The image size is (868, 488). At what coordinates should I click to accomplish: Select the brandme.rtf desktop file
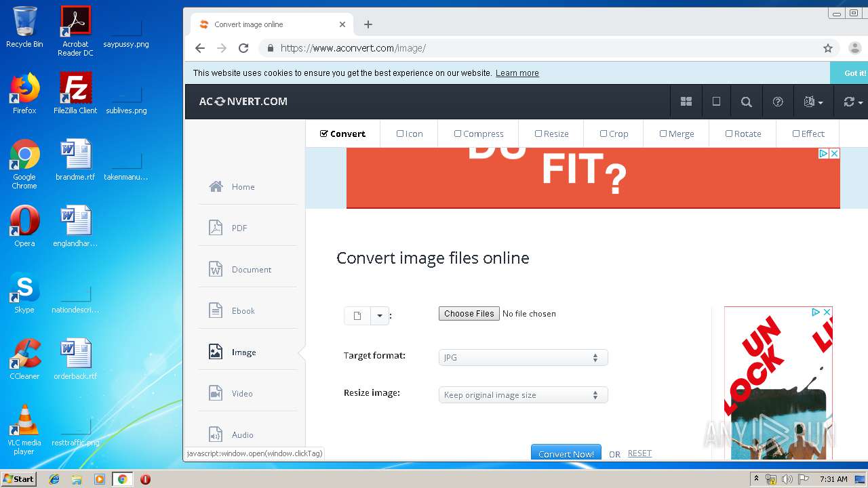[75, 159]
